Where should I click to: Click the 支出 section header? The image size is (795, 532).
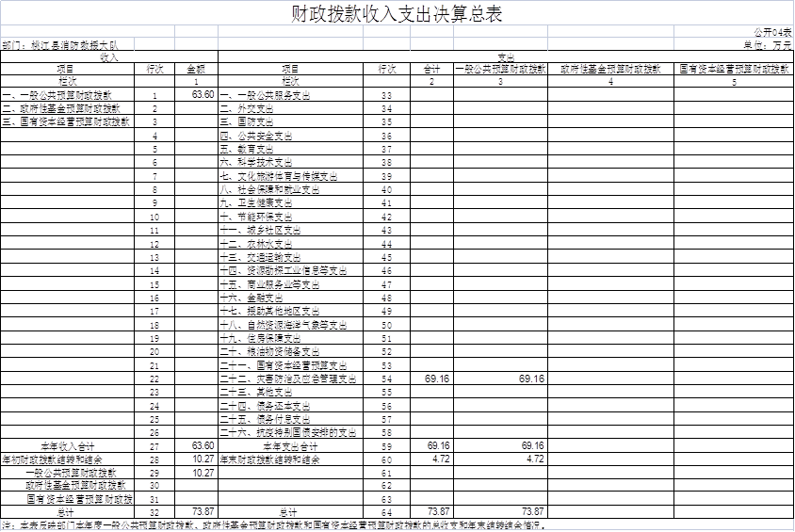[x=506, y=57]
